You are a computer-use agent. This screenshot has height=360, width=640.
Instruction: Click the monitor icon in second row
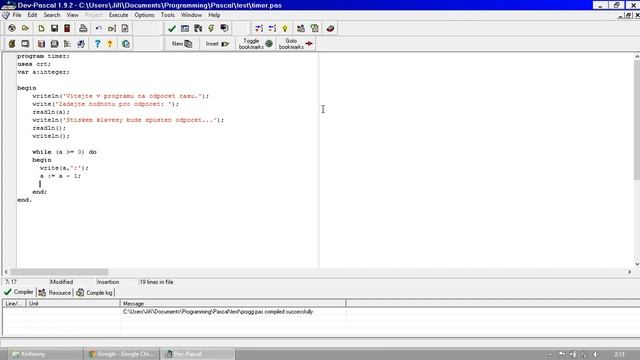point(25,44)
